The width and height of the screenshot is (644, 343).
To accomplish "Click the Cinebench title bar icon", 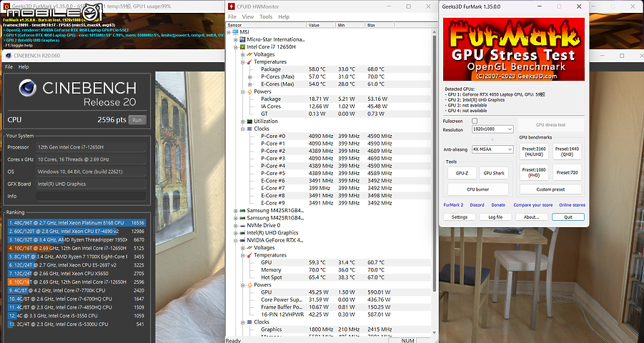I will 8,56.
